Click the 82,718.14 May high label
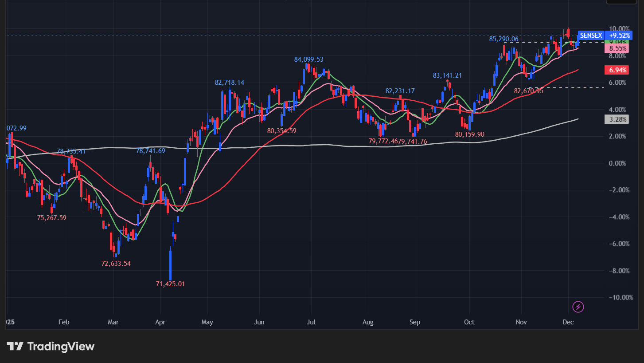The width and height of the screenshot is (644, 363). tap(229, 83)
